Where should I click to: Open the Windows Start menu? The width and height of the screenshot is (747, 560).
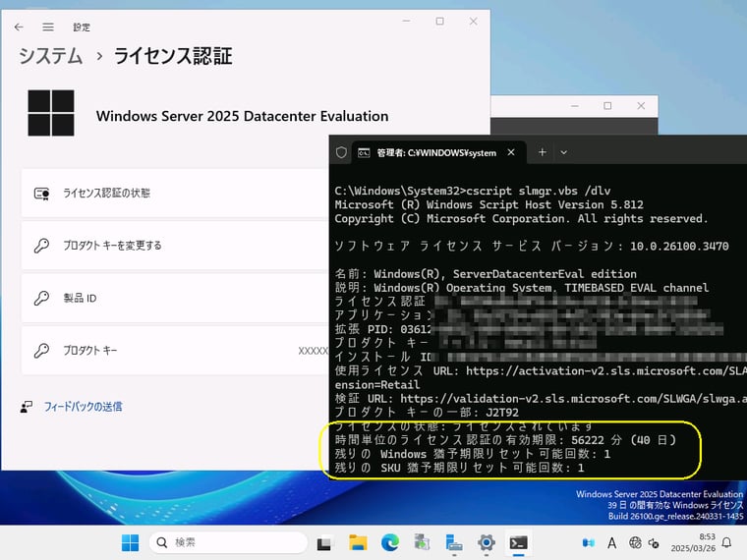(x=130, y=542)
